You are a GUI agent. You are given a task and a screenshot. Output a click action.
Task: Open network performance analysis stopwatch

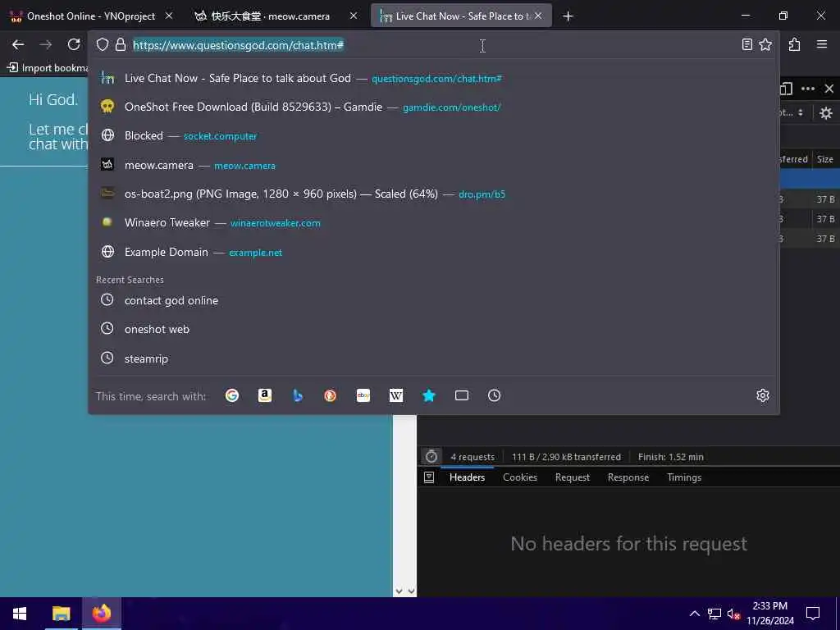[431, 457]
